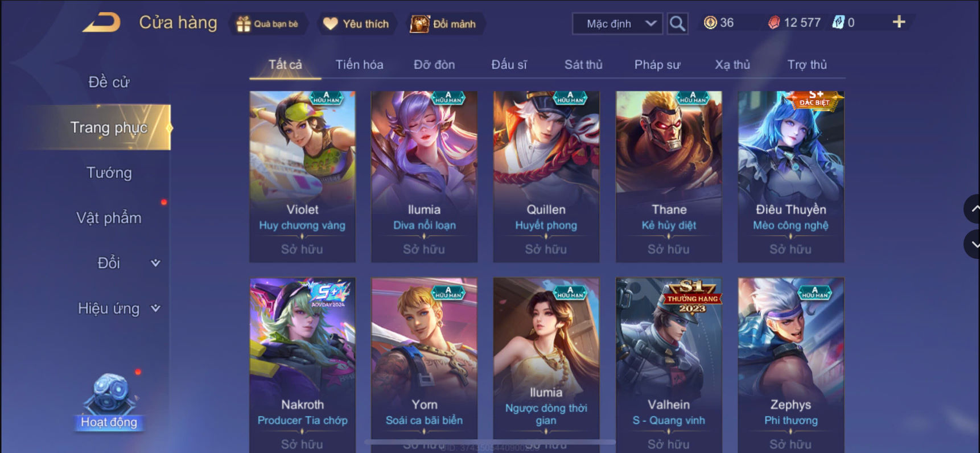Switch to the Pháp sư tab

point(657,65)
